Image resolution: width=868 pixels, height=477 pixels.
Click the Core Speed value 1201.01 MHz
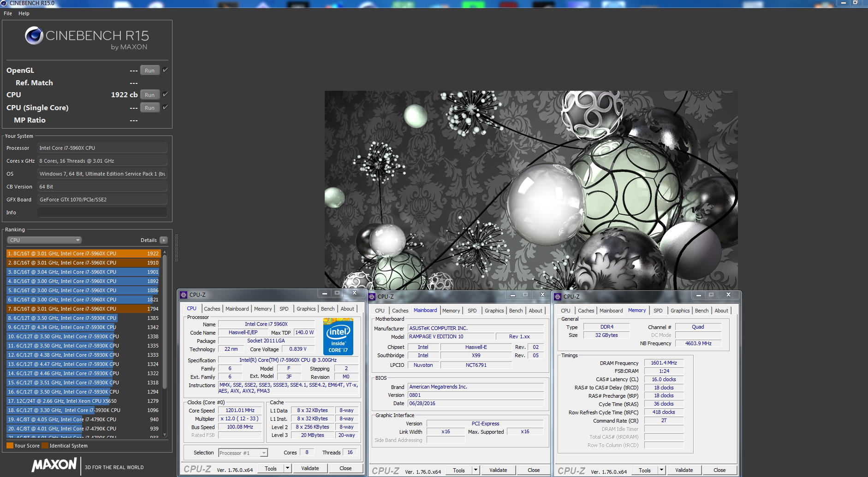(240, 410)
